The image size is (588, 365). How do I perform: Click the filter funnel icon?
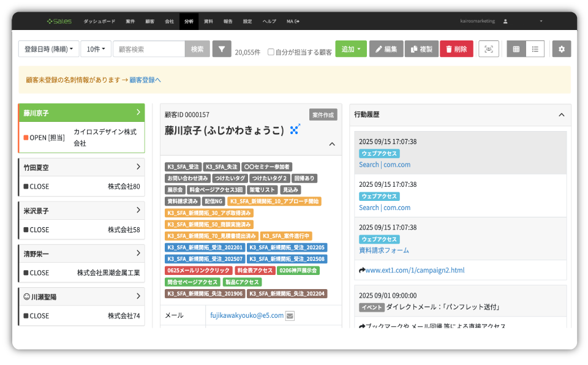222,49
